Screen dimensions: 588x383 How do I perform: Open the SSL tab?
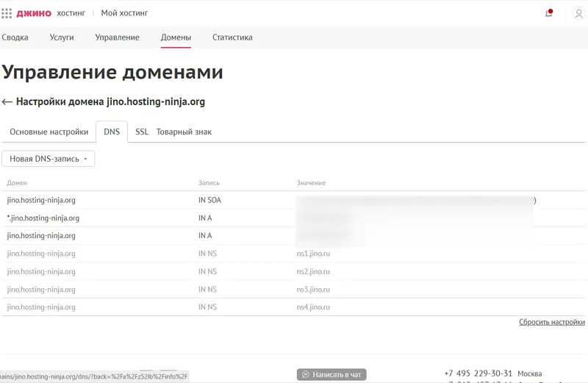(x=142, y=132)
